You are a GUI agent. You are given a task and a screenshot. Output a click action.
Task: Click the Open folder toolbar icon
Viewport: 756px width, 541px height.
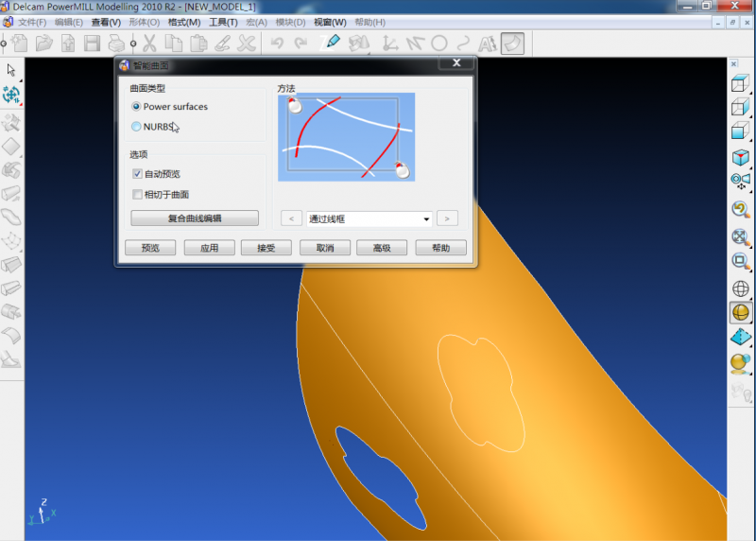click(x=43, y=44)
